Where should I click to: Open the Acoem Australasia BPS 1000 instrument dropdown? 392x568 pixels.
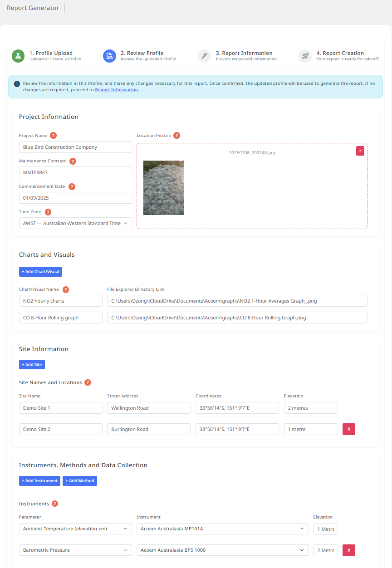pos(222,550)
